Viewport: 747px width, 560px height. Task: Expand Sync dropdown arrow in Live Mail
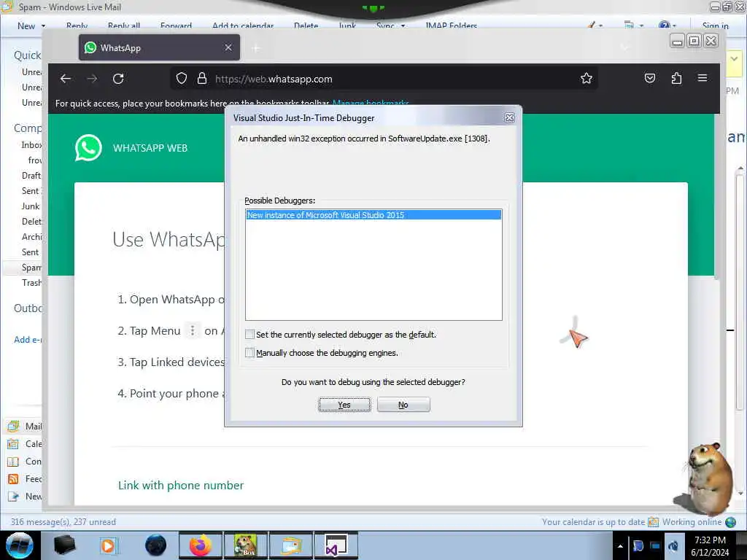(x=403, y=26)
